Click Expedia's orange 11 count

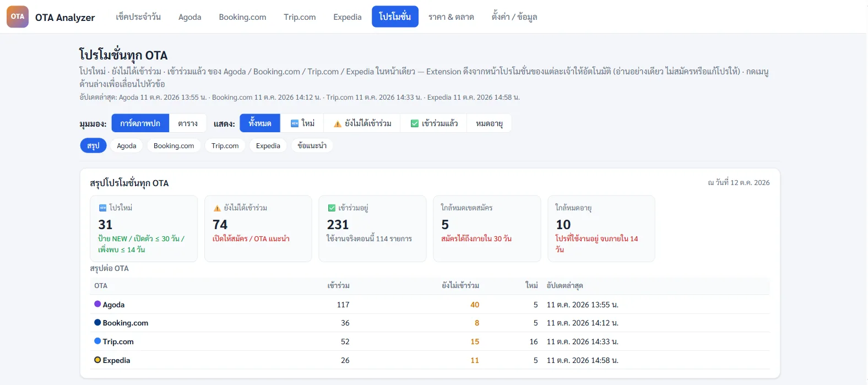475,360
